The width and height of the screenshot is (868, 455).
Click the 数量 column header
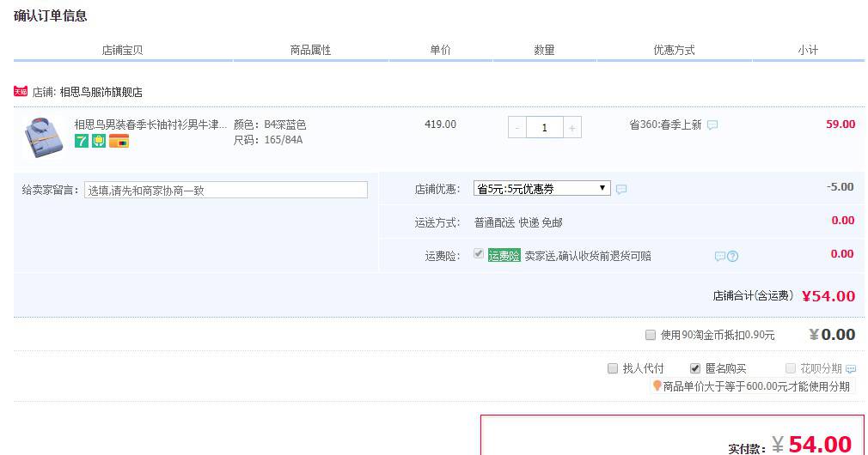click(544, 50)
